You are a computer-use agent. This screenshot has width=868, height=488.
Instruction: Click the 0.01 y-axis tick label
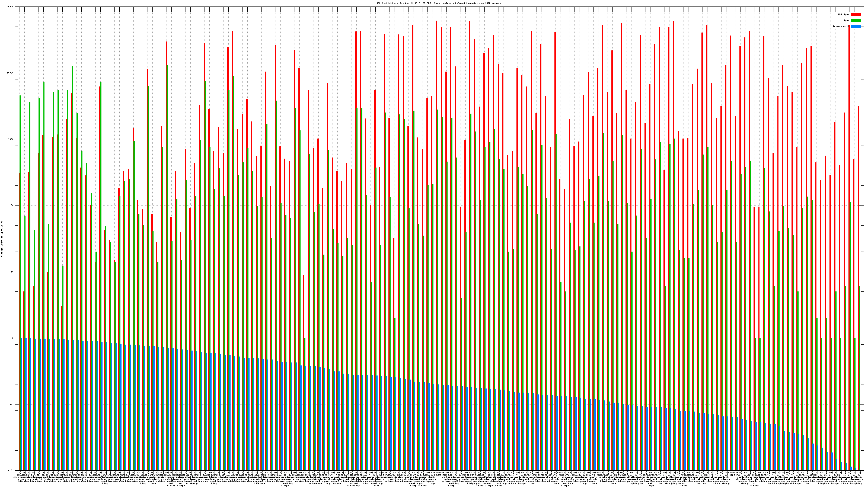pos(11,470)
